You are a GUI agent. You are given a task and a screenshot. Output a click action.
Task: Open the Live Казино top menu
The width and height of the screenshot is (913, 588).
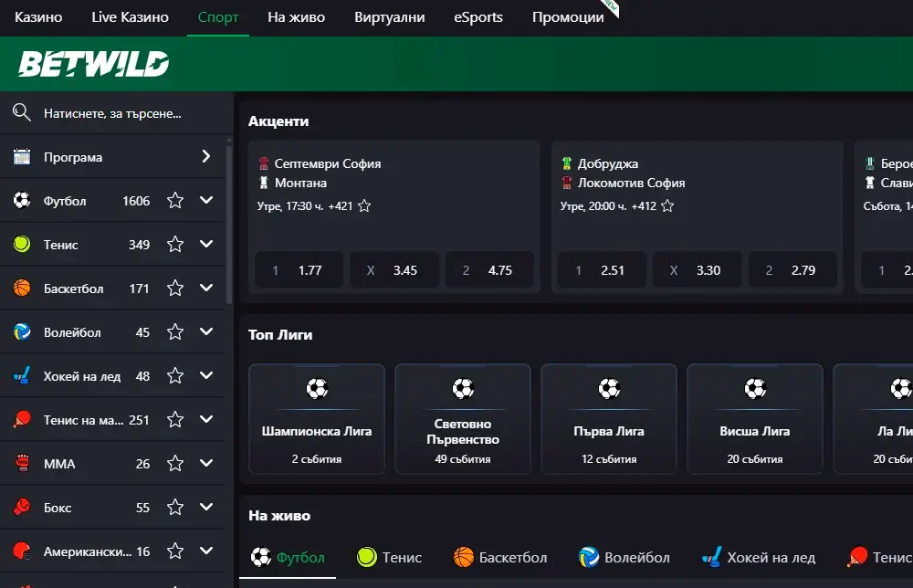coord(130,16)
